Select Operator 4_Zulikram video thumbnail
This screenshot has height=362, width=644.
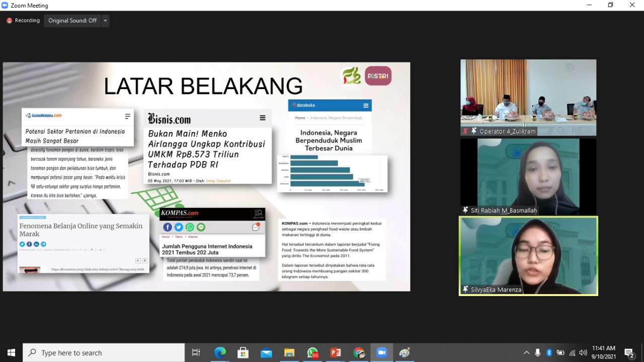(x=528, y=97)
